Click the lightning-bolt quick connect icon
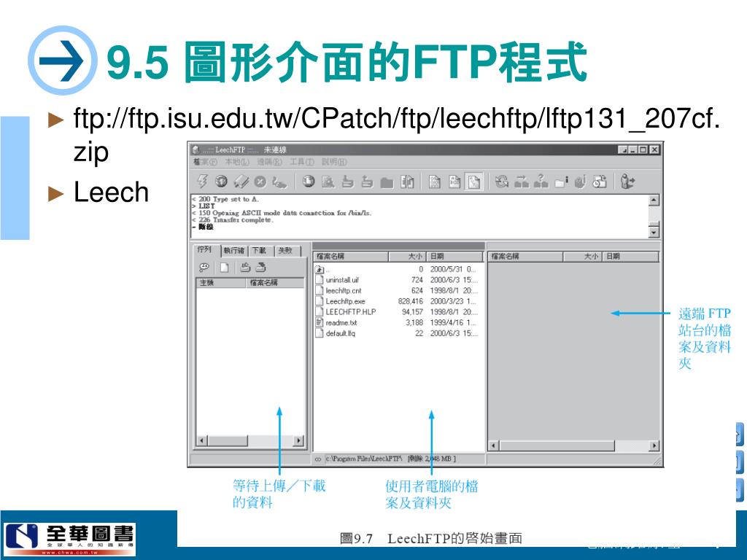747x560 pixels. coord(203,182)
